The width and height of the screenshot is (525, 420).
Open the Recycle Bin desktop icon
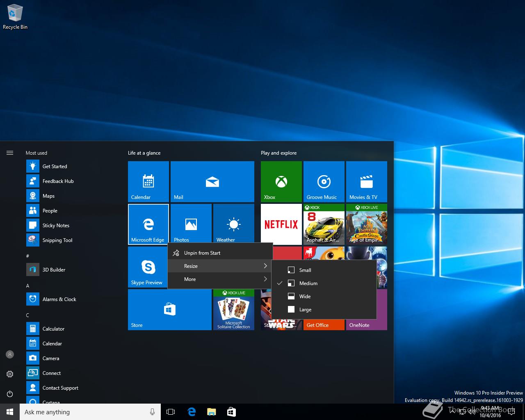point(15,17)
